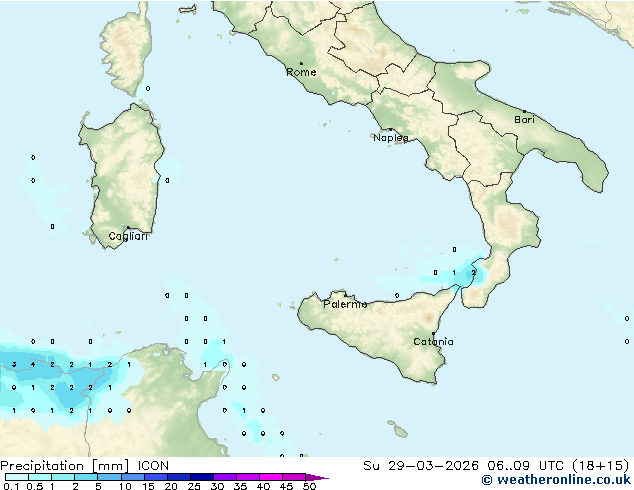
Task: Click the Palermo city label
Action: pyautogui.click(x=345, y=304)
